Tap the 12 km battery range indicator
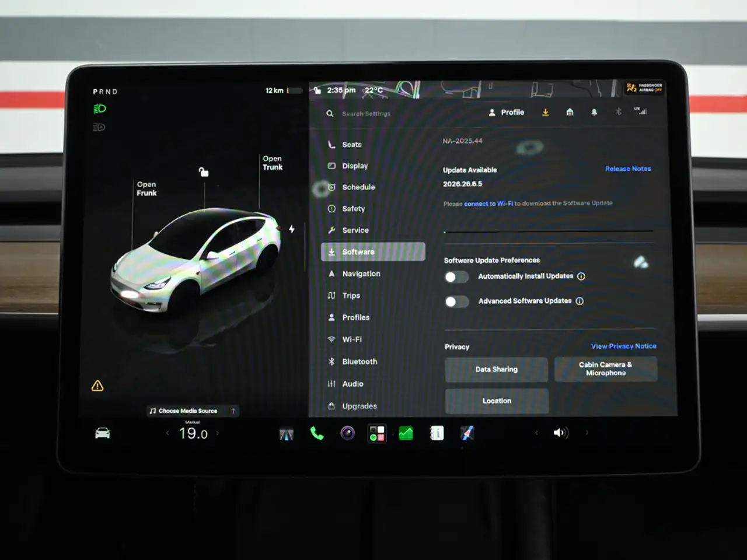This screenshot has height=560, width=747. (x=284, y=90)
